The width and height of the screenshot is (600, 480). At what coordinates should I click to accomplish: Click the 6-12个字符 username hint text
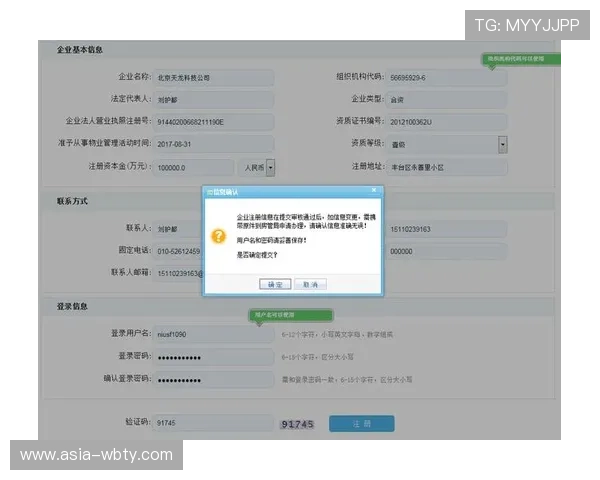pos(337,335)
